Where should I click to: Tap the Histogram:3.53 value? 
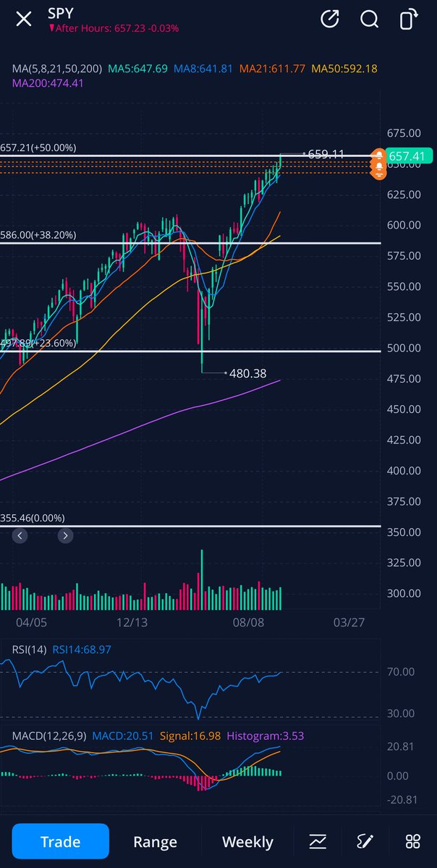(x=266, y=736)
